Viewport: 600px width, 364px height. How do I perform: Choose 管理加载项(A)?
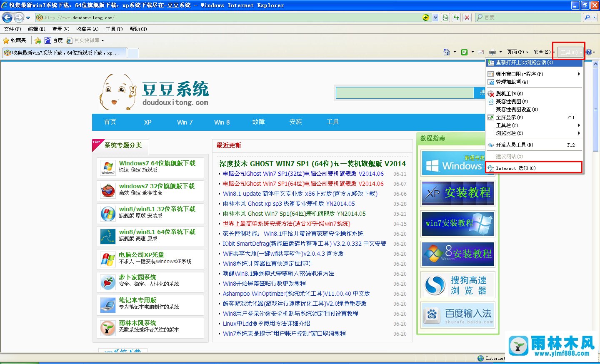535,82
